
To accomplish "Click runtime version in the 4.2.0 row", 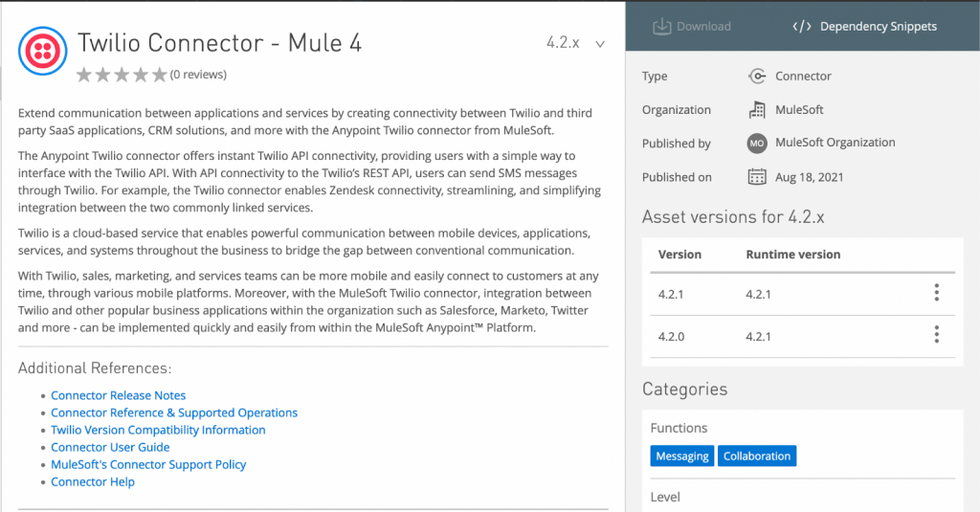I will pos(758,336).
